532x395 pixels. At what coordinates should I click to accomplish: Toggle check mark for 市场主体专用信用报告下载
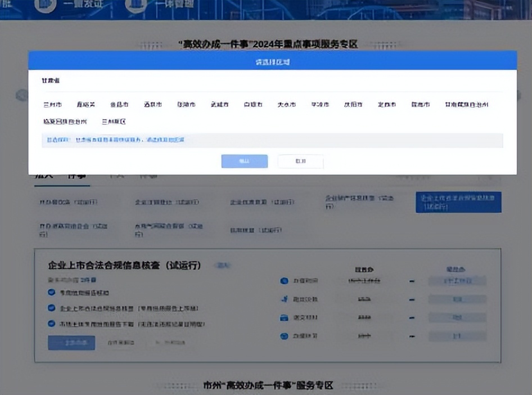(52, 324)
